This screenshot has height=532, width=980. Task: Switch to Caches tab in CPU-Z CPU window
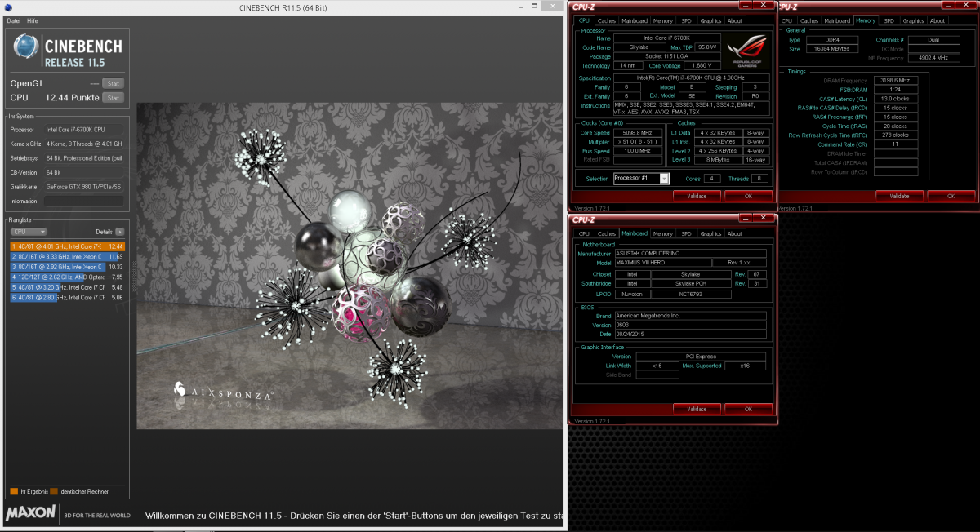[606, 20]
